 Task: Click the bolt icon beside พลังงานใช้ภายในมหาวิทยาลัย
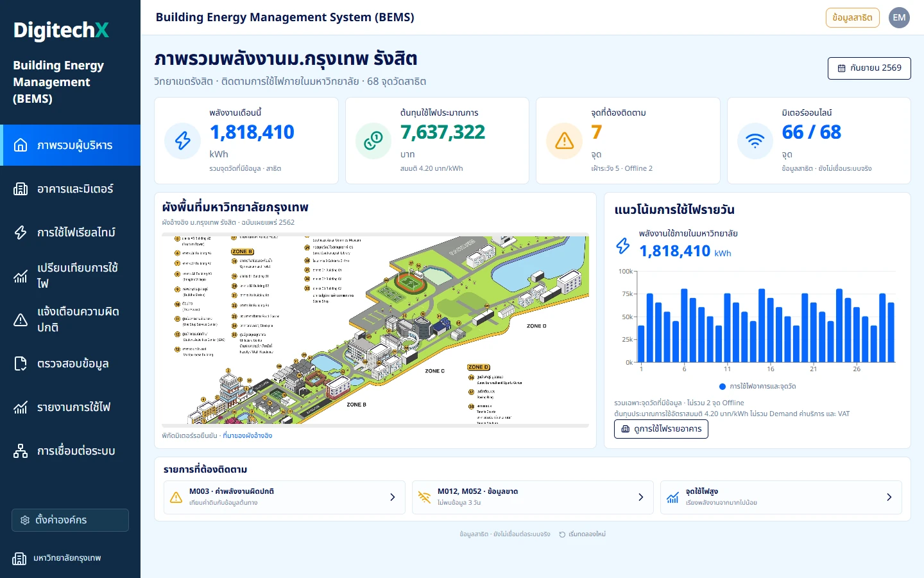[x=623, y=245]
